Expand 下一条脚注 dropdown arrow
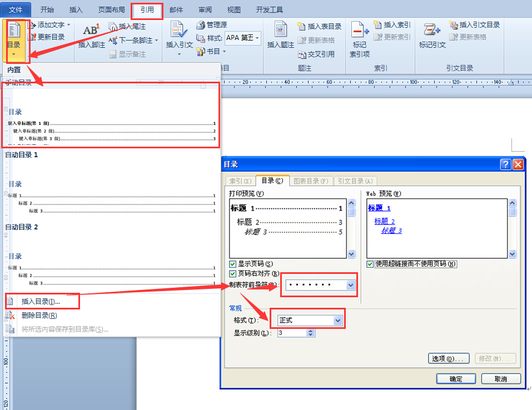 click(156, 41)
